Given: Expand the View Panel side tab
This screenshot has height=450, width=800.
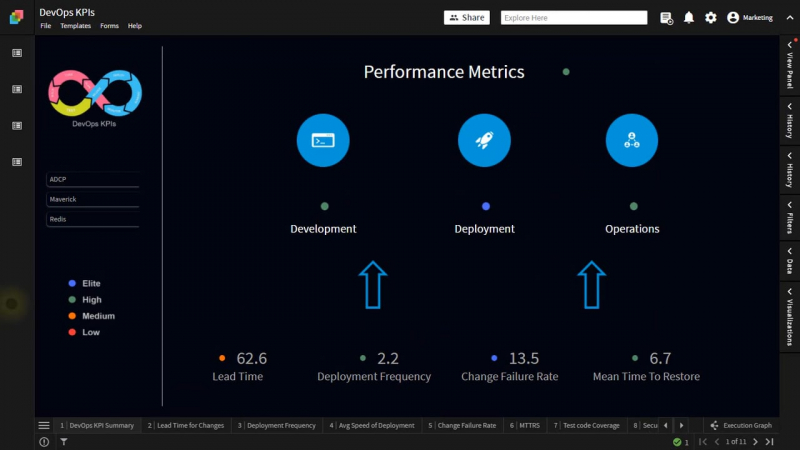Looking at the screenshot, I should pos(789,67).
